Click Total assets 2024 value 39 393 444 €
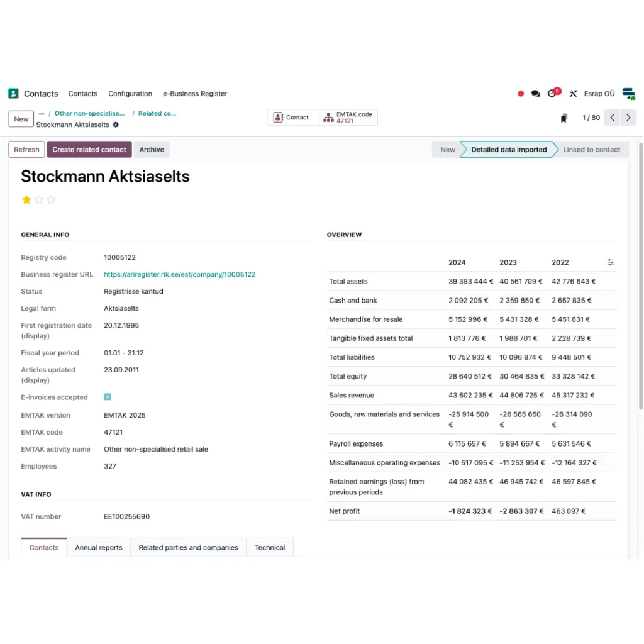This screenshot has height=644, width=644. [x=470, y=281]
